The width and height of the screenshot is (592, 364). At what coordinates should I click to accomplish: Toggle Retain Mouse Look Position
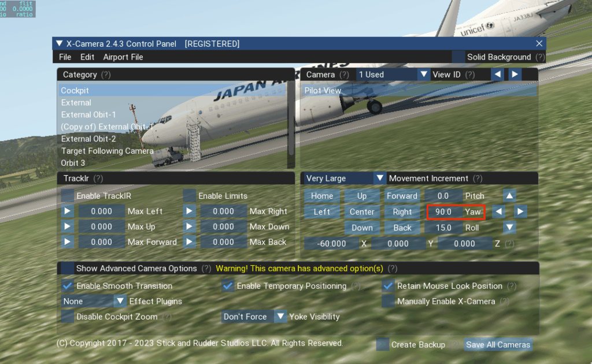[388, 286]
